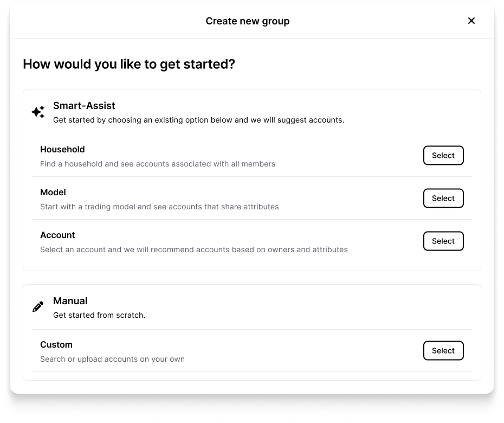Close the Create new group dialog
Screen dimensions: 504x423
pos(471,21)
